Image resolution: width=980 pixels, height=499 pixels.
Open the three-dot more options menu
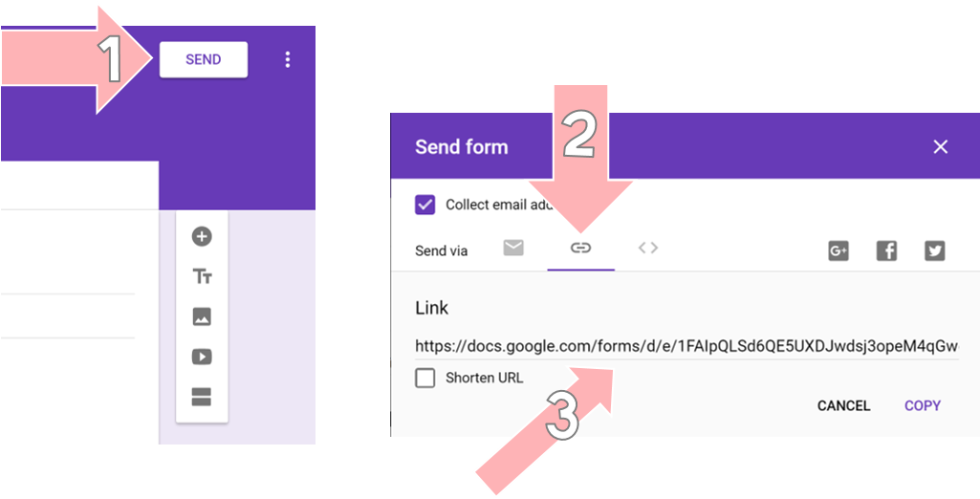pos(288,60)
